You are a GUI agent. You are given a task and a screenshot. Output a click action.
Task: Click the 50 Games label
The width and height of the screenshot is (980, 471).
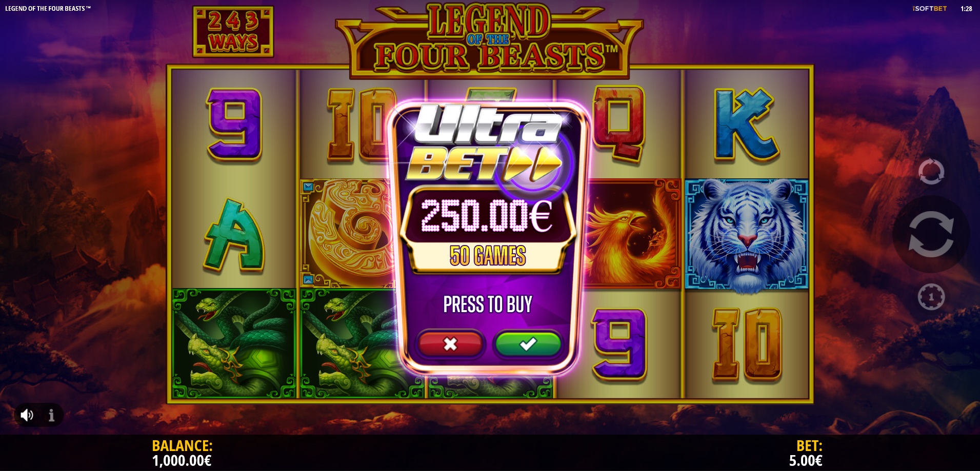pos(488,255)
